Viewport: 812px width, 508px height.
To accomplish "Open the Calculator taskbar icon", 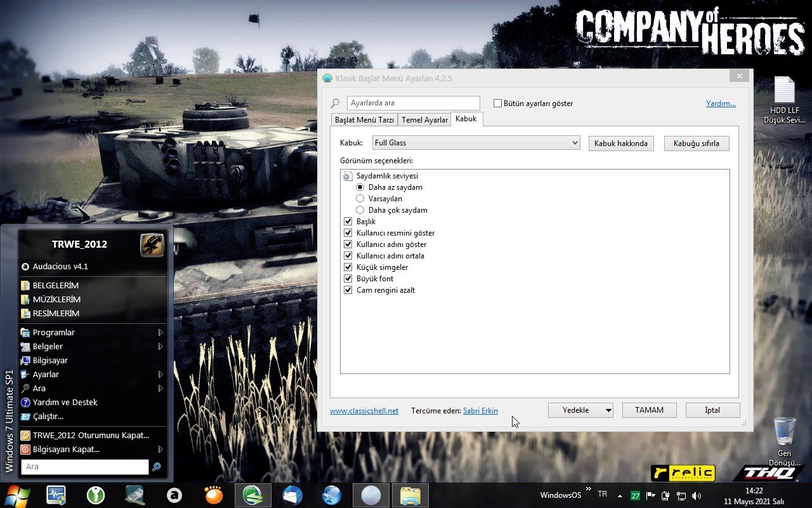I will tap(134, 495).
